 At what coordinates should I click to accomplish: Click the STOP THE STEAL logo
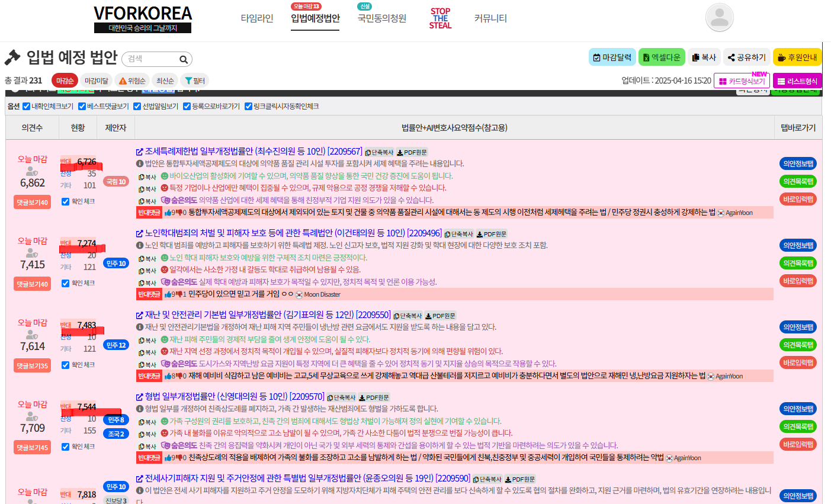440,18
